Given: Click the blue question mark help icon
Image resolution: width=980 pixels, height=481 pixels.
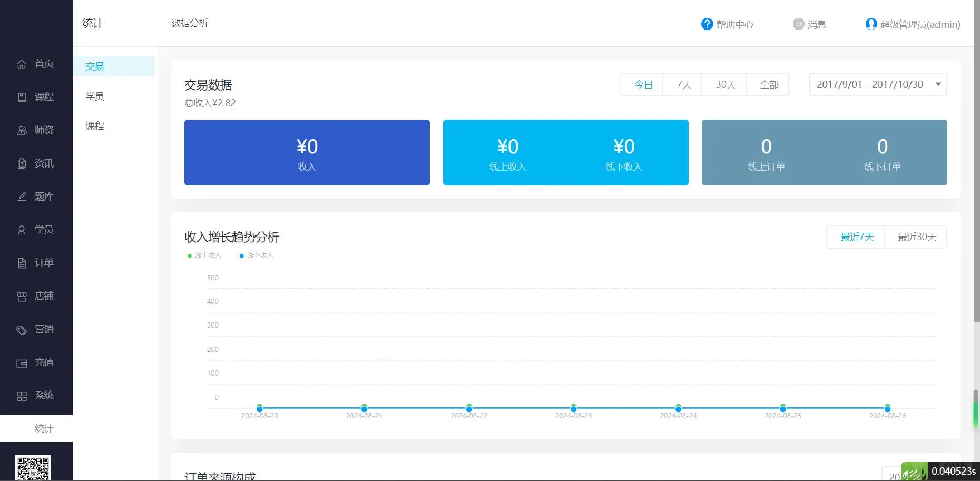Looking at the screenshot, I should [x=707, y=24].
